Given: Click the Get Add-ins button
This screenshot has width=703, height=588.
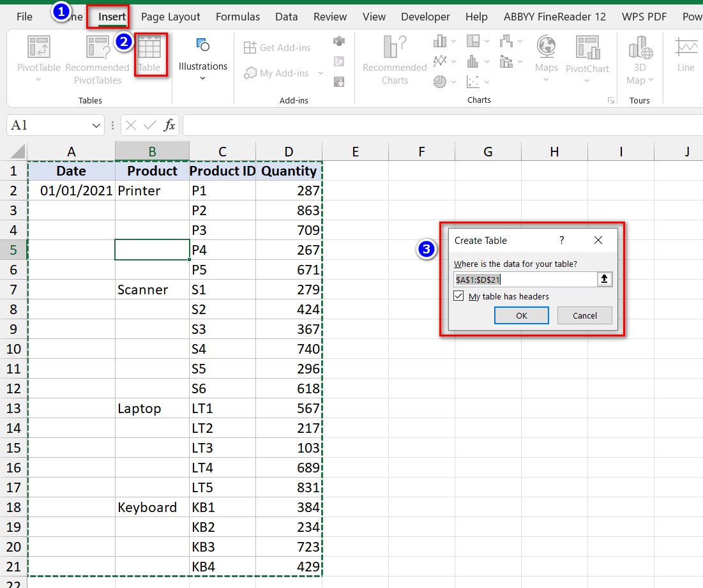Looking at the screenshot, I should click(278, 48).
